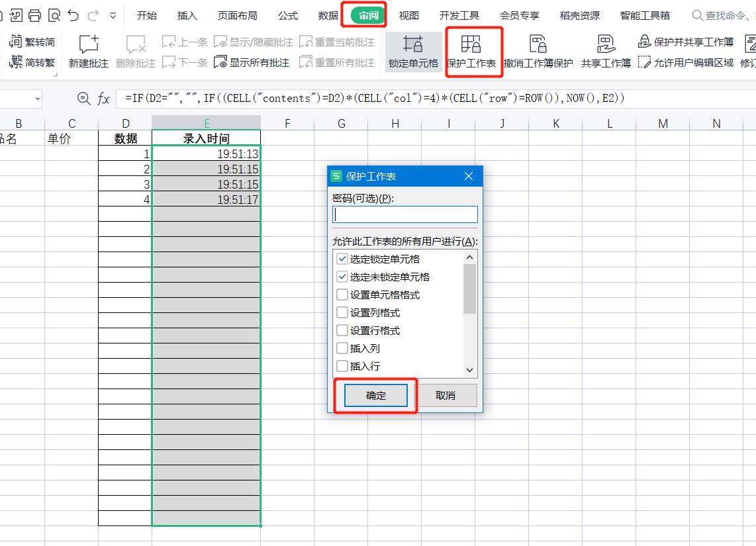The height and width of the screenshot is (546, 756).
Task: Click the 确定 button to confirm protection
Action: [375, 394]
